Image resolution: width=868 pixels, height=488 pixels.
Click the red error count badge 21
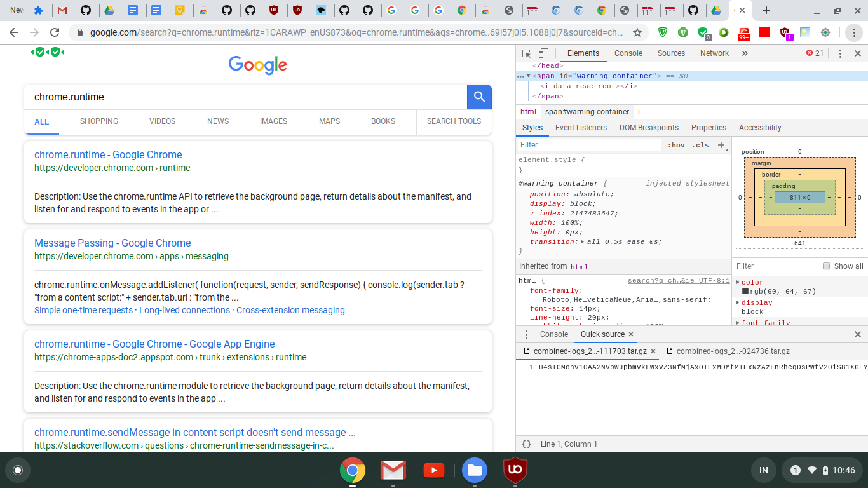[815, 53]
